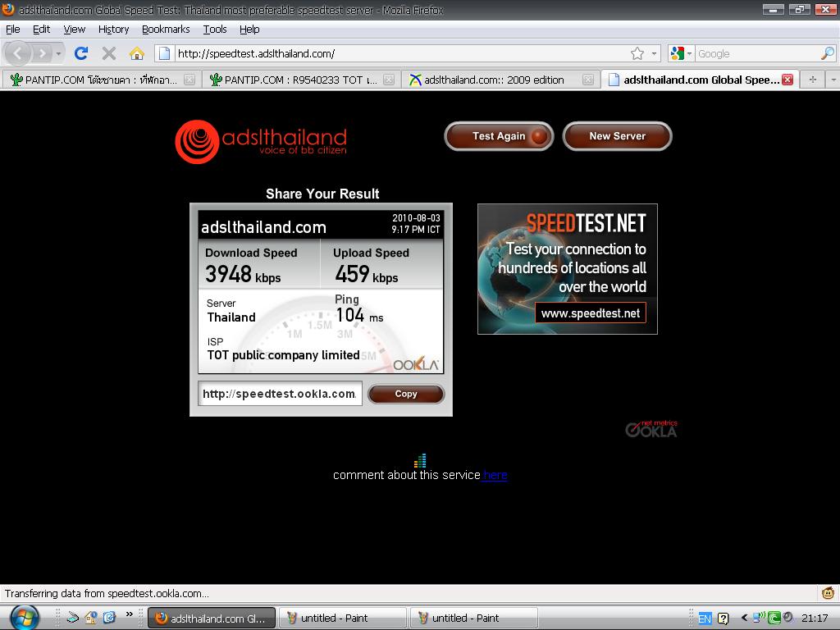Click the second quick launch icon
The height and width of the screenshot is (630, 840).
pos(91,618)
